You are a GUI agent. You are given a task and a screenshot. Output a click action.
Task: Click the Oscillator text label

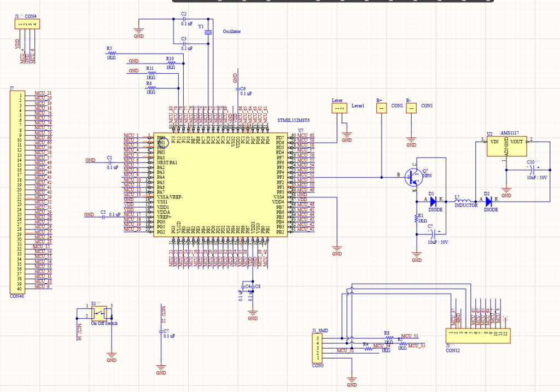coord(232,31)
